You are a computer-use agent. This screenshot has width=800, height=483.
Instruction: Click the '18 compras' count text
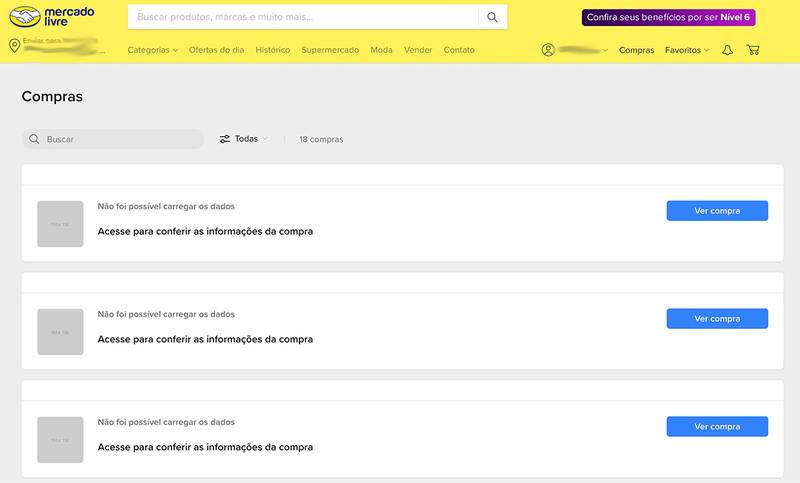tap(321, 139)
